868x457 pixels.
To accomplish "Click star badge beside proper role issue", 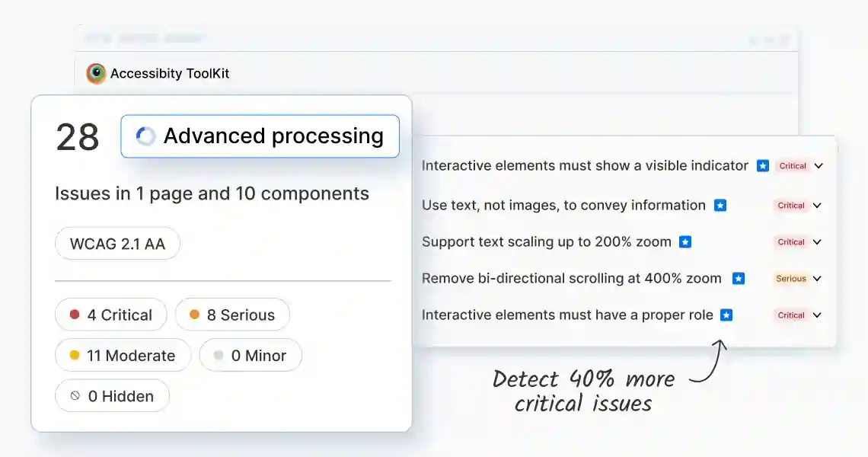I will (726, 315).
